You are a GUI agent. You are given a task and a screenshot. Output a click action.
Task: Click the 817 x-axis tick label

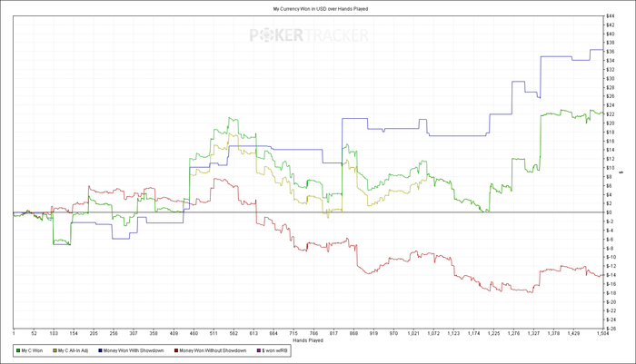click(x=333, y=334)
